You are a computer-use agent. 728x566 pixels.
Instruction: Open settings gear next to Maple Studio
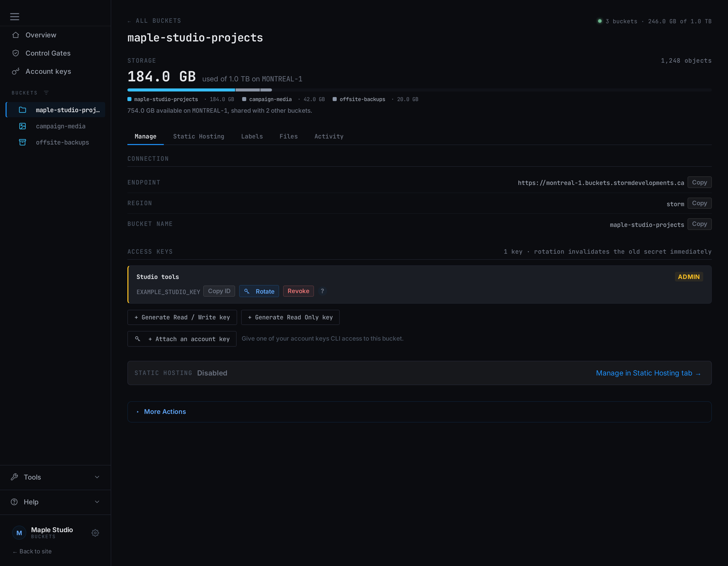pos(95,533)
